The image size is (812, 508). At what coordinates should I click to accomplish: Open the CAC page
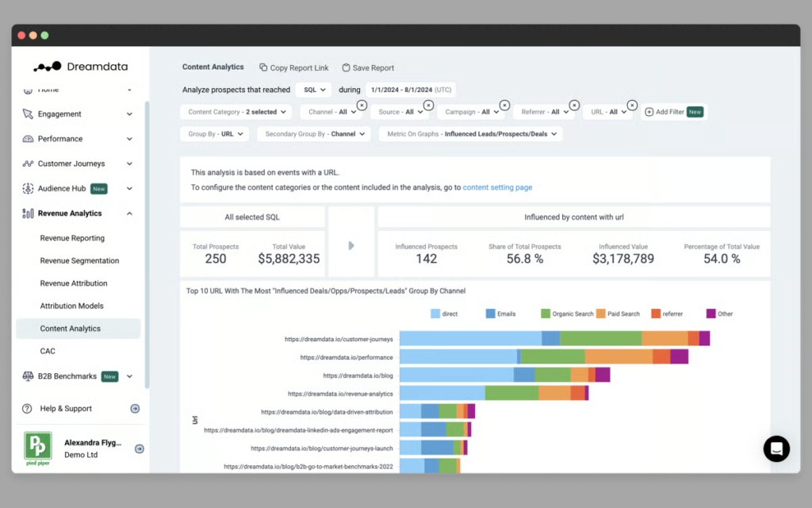[48, 351]
